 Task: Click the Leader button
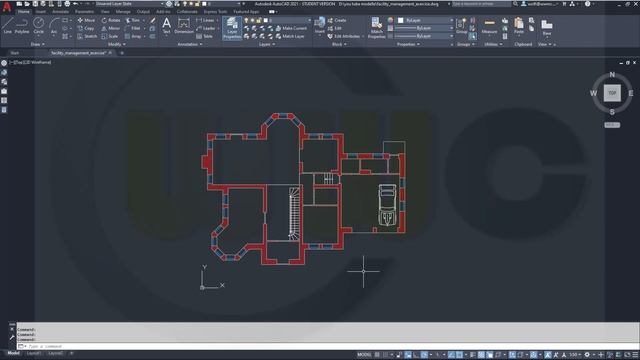[x=206, y=28]
